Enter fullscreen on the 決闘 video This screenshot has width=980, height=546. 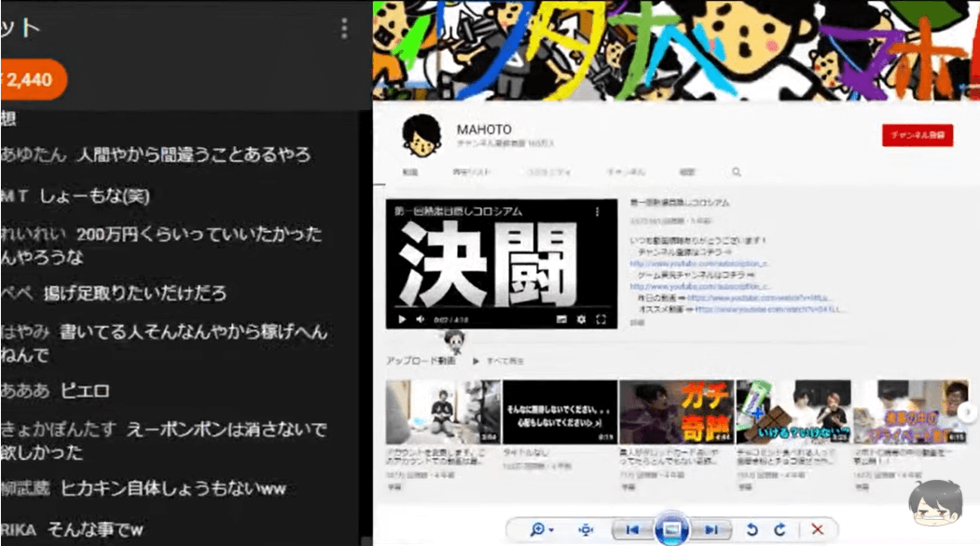[x=601, y=320]
